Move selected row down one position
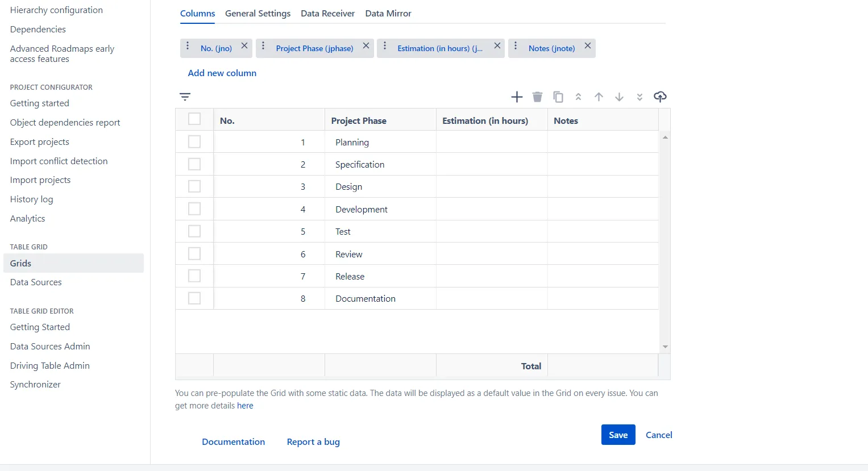 [x=619, y=97]
